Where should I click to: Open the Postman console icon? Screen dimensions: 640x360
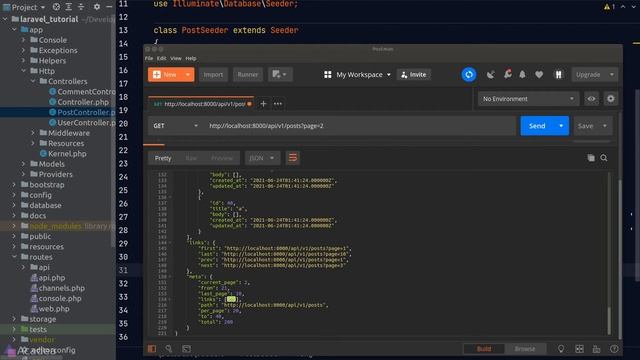tap(187, 349)
